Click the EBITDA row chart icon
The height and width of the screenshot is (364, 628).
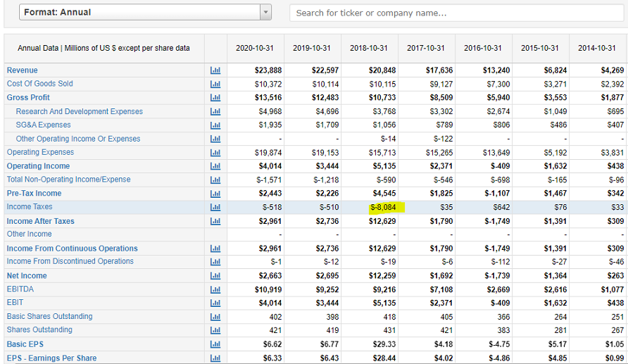(215, 289)
